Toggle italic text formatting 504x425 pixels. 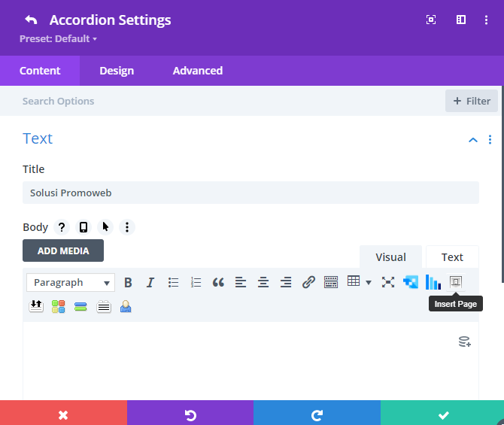(150, 283)
